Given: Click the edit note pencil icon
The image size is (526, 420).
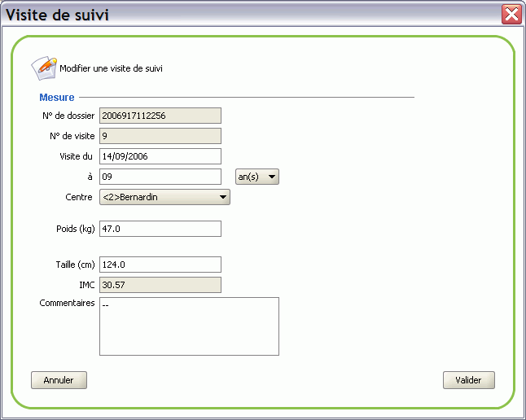Looking at the screenshot, I should (44, 68).
